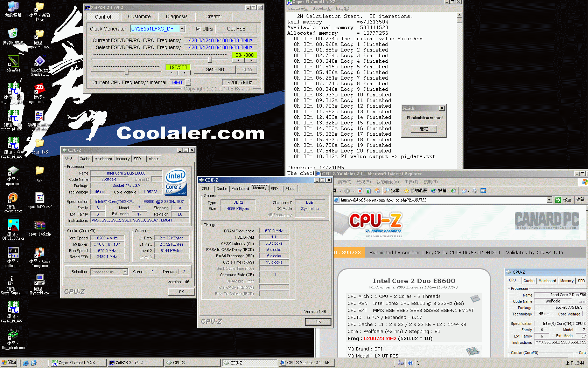Click the Edit page icon in Internet Explorer toolbar
This screenshot has height=368, width=588.
tap(483, 191)
